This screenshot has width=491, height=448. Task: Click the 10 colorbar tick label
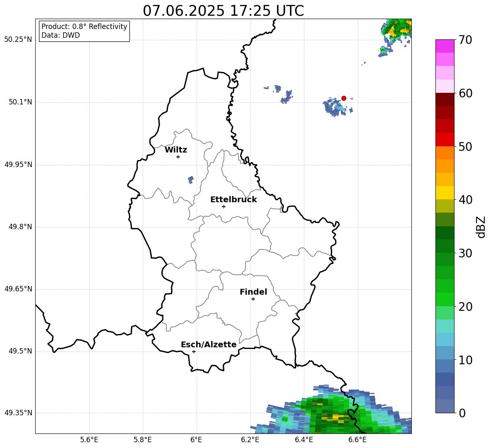pyautogui.click(x=465, y=360)
